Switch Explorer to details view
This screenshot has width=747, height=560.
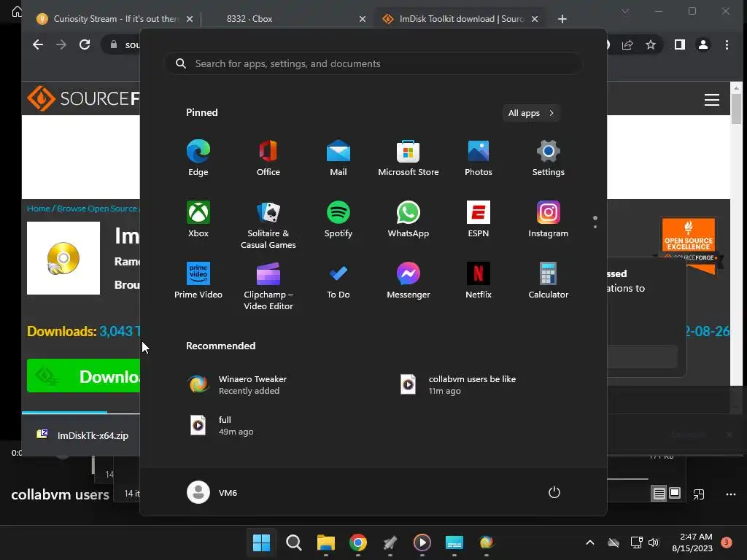pyautogui.click(x=659, y=494)
